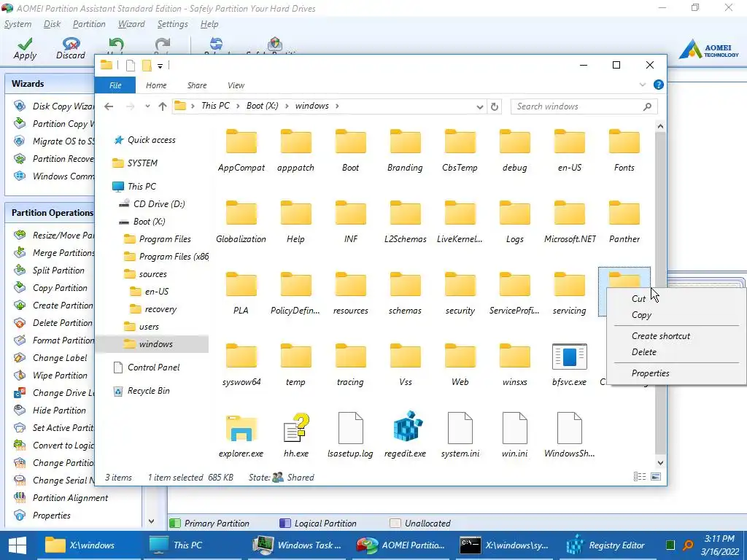Click the Copy Partition icon
Screen dimensions: 747x560
(x=20, y=287)
